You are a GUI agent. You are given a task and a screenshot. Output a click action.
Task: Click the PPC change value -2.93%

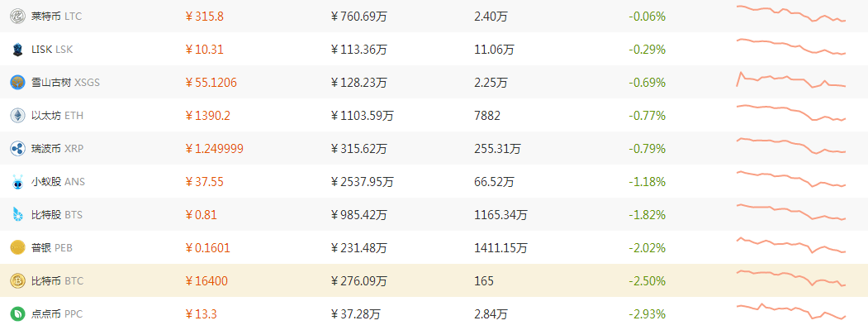coord(647,314)
